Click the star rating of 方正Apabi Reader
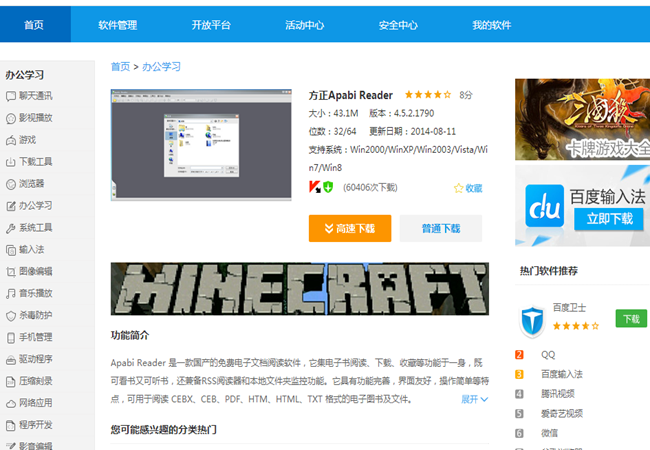Image resolution: width=650 pixels, height=450 pixels. [x=428, y=95]
